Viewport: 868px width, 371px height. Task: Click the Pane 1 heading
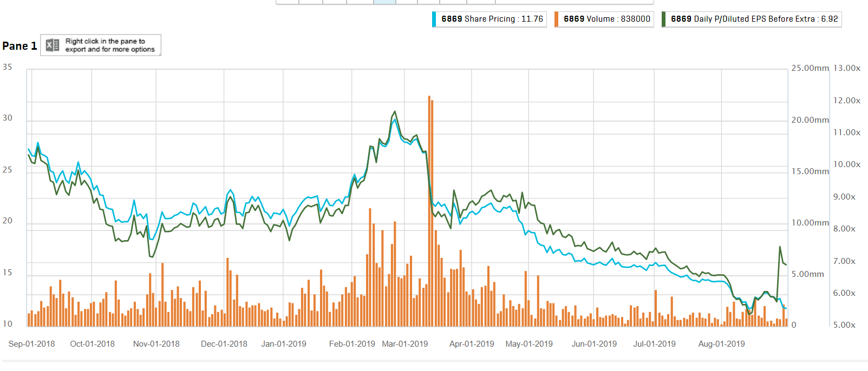point(19,46)
